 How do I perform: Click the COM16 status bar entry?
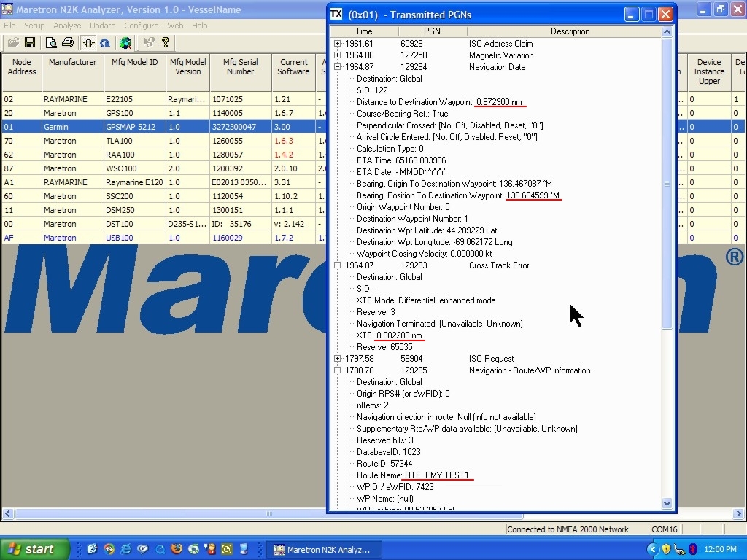click(664, 529)
